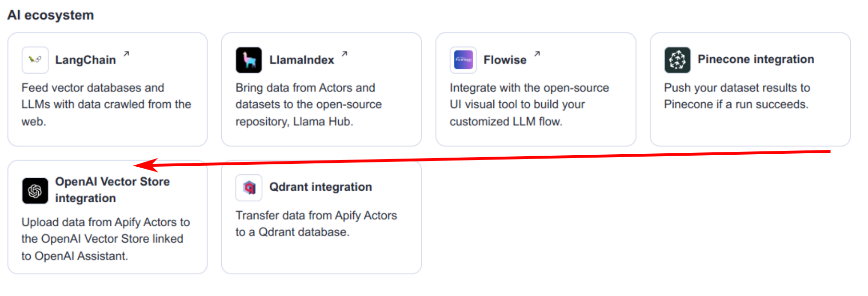Click the LlamaIndex llama logo icon
The image size is (868, 296).
click(249, 60)
